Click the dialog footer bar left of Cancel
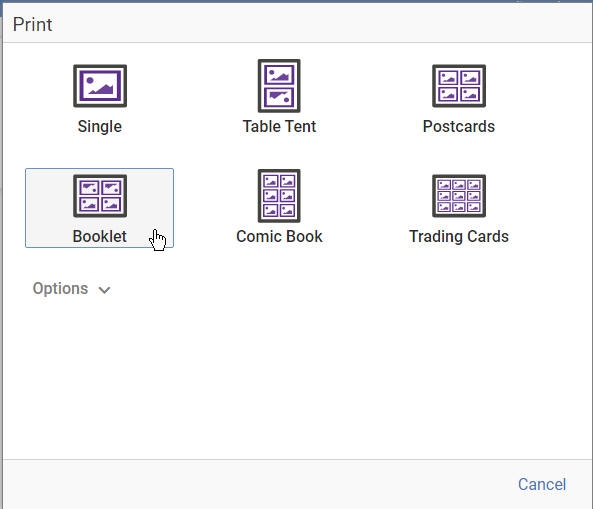593x509 pixels. coord(257,484)
